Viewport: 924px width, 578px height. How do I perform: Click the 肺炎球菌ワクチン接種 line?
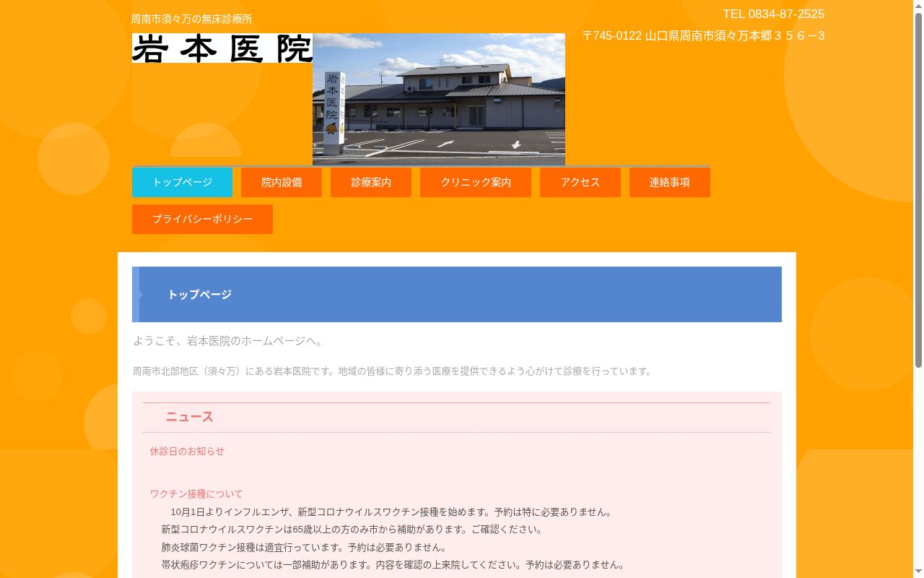tap(305, 548)
